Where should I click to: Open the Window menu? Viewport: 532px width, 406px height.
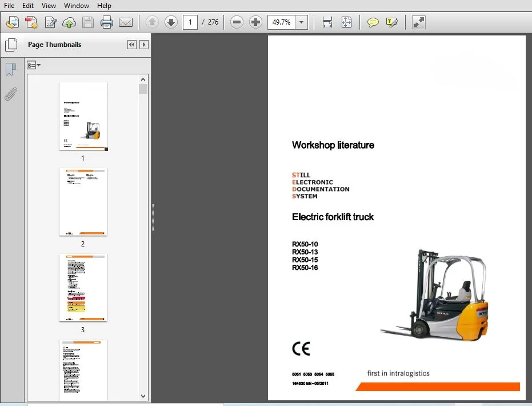[77, 5]
